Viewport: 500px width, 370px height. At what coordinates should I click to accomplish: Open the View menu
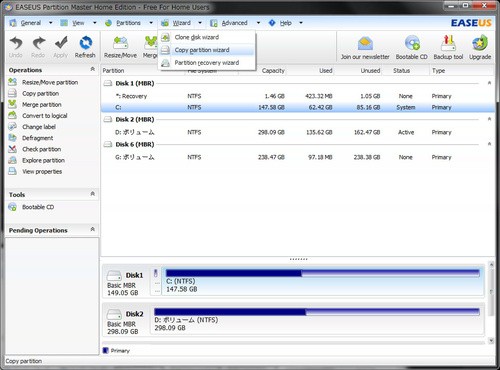pos(78,23)
